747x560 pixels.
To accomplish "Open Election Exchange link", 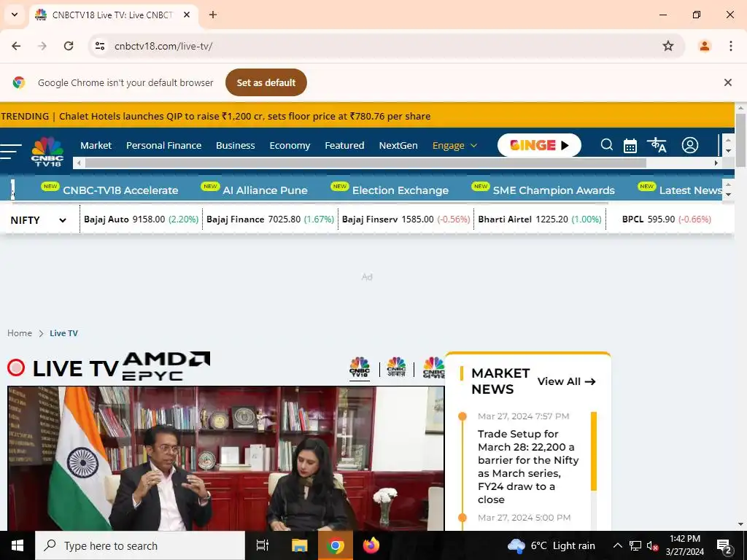I will (x=400, y=190).
